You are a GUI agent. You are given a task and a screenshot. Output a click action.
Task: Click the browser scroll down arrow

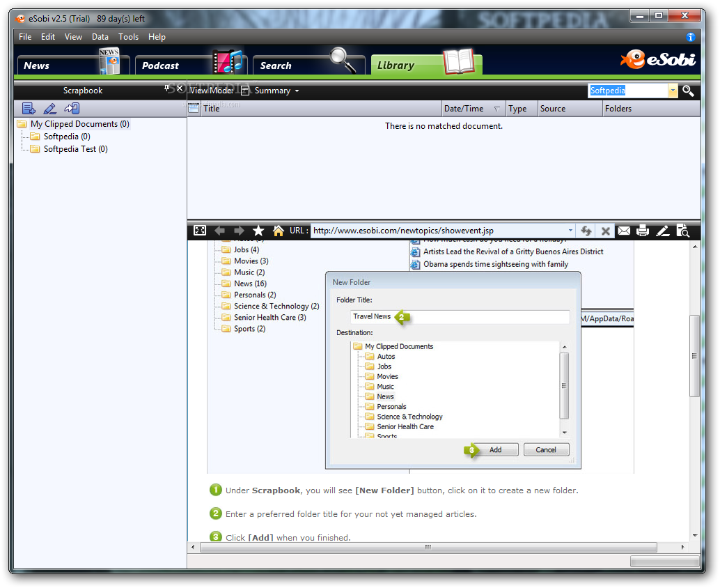coord(695,536)
